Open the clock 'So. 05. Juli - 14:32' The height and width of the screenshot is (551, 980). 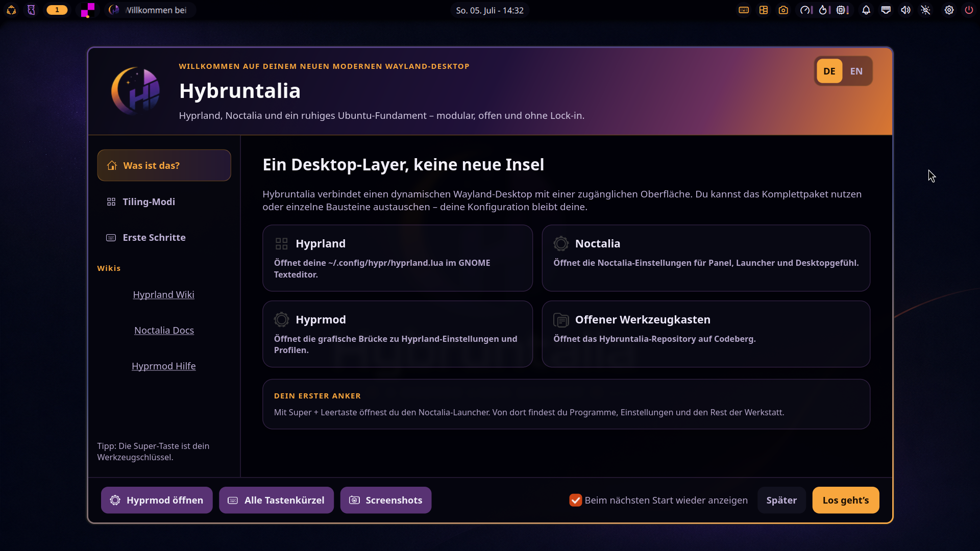[489, 10]
